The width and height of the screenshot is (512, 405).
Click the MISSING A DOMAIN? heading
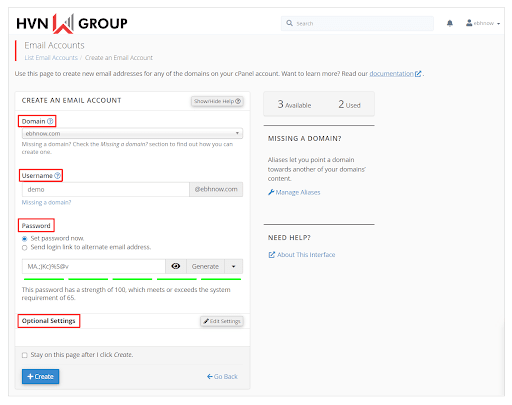click(304, 139)
